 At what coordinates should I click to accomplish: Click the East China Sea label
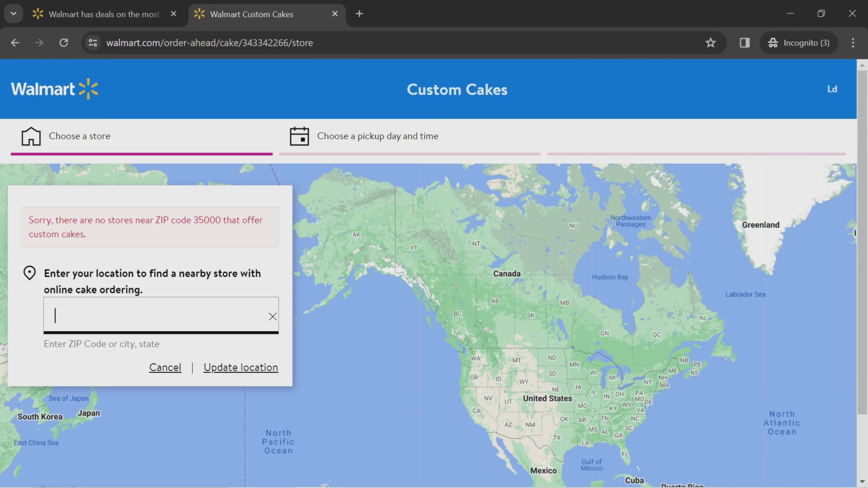click(x=36, y=443)
